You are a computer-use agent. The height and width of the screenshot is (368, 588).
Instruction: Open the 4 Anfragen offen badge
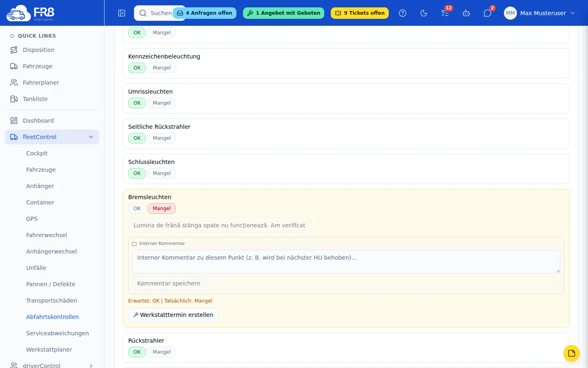[205, 13]
